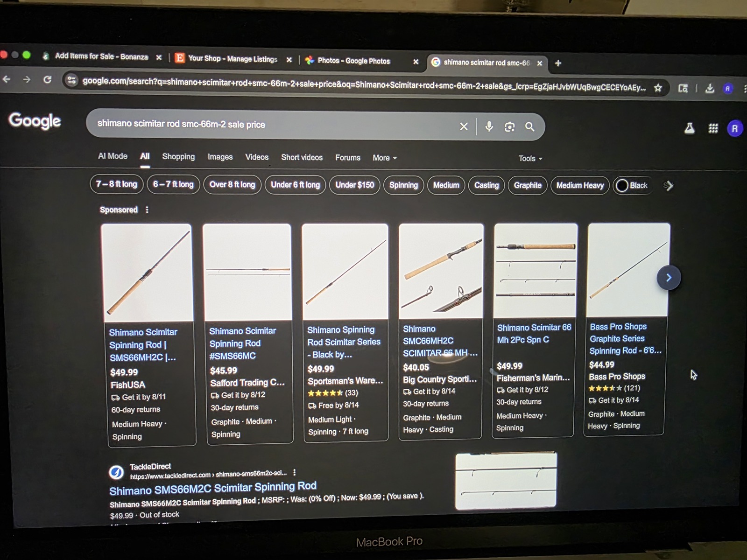747x560 pixels.
Task: Submit search with magnifying glass icon
Action: click(x=529, y=126)
